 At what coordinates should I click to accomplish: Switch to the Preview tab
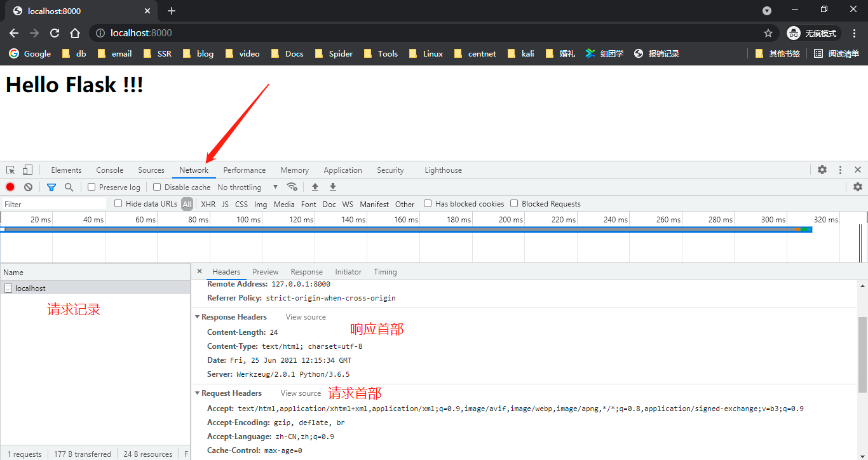pyautogui.click(x=266, y=272)
